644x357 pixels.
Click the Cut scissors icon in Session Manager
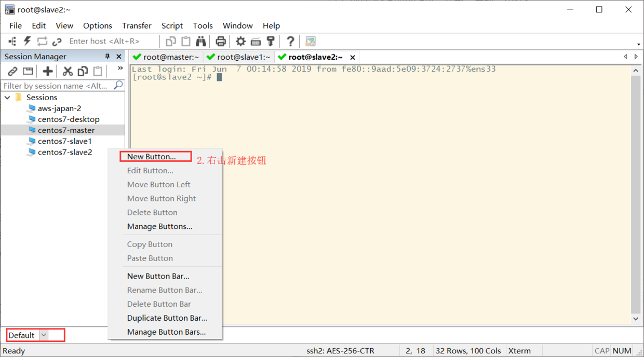[x=68, y=71]
